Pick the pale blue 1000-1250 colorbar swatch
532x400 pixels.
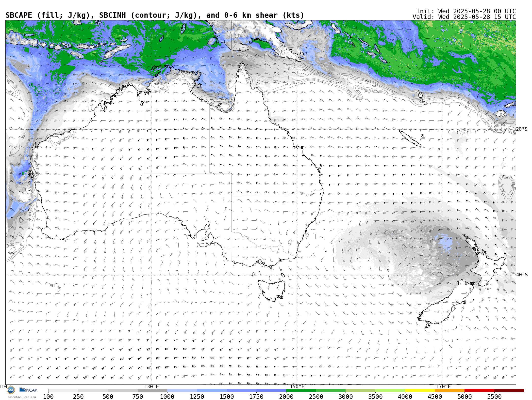click(182, 391)
